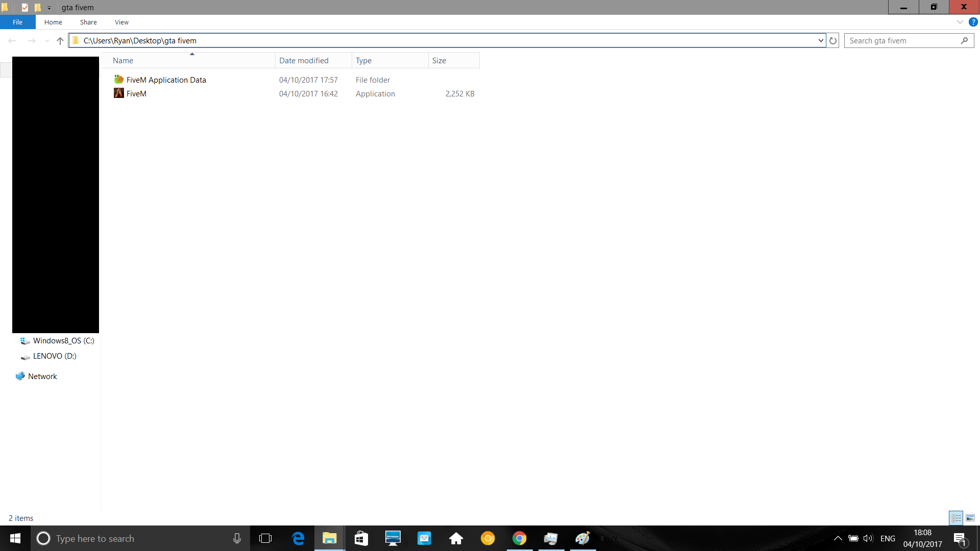Click the Up arrow navigation icon
Image resolution: width=980 pixels, height=551 pixels.
[x=60, y=41]
